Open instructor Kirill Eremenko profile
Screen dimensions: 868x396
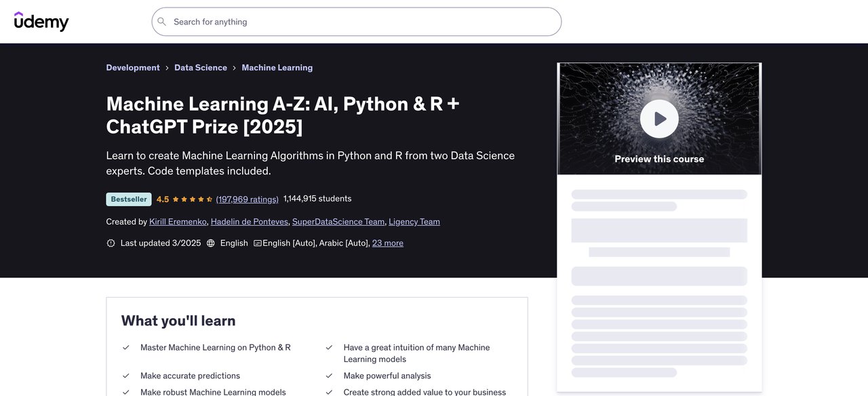pyautogui.click(x=178, y=222)
